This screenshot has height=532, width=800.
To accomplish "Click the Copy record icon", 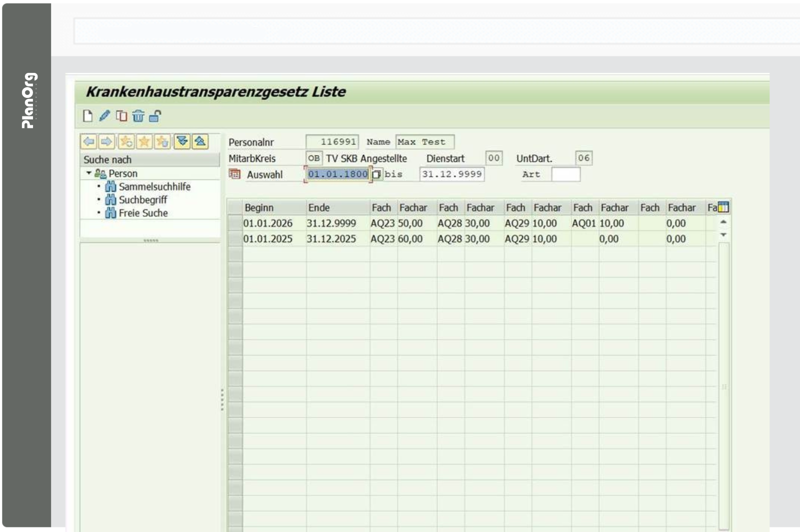I will (121, 116).
